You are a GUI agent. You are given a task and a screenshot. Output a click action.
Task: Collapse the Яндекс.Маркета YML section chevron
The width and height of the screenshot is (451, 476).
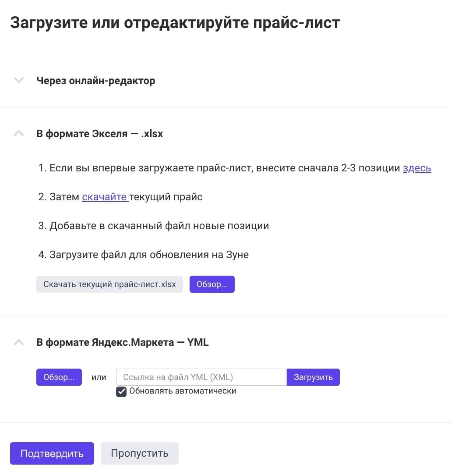(19, 342)
